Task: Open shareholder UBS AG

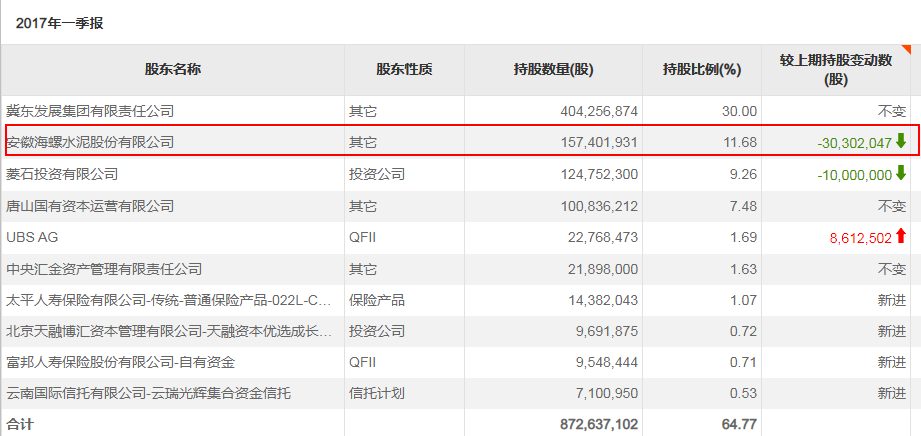Action: click(x=32, y=237)
